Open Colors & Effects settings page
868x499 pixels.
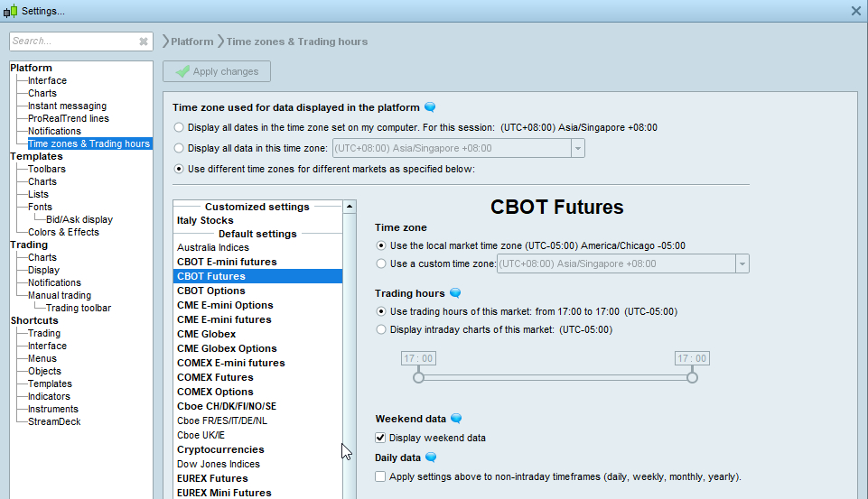[x=63, y=232]
